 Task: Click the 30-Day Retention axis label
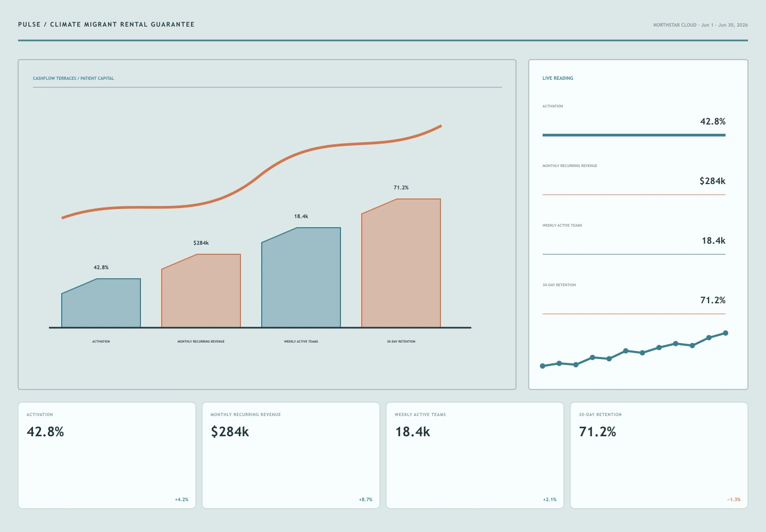click(x=401, y=342)
